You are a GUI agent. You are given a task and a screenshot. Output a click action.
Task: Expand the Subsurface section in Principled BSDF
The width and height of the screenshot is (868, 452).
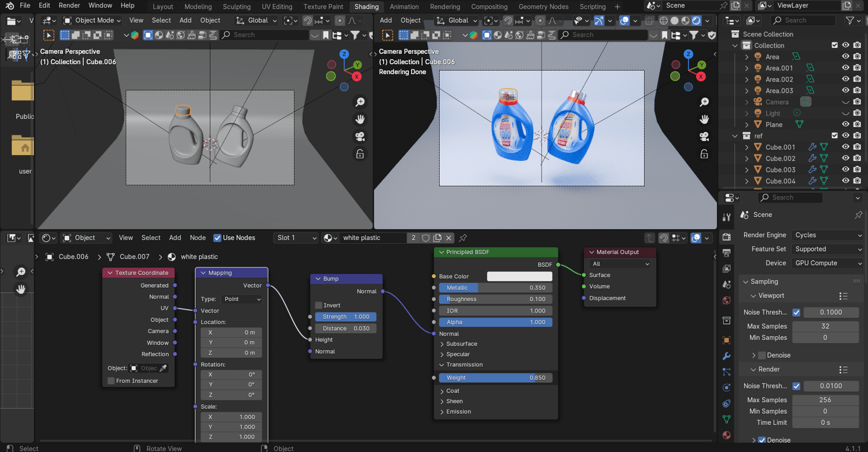pyautogui.click(x=461, y=344)
